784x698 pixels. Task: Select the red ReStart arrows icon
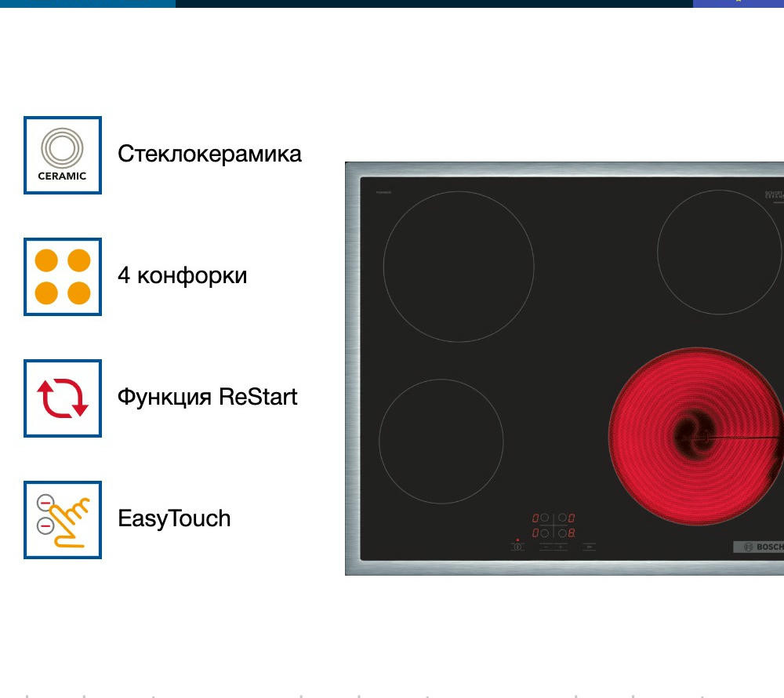point(63,398)
